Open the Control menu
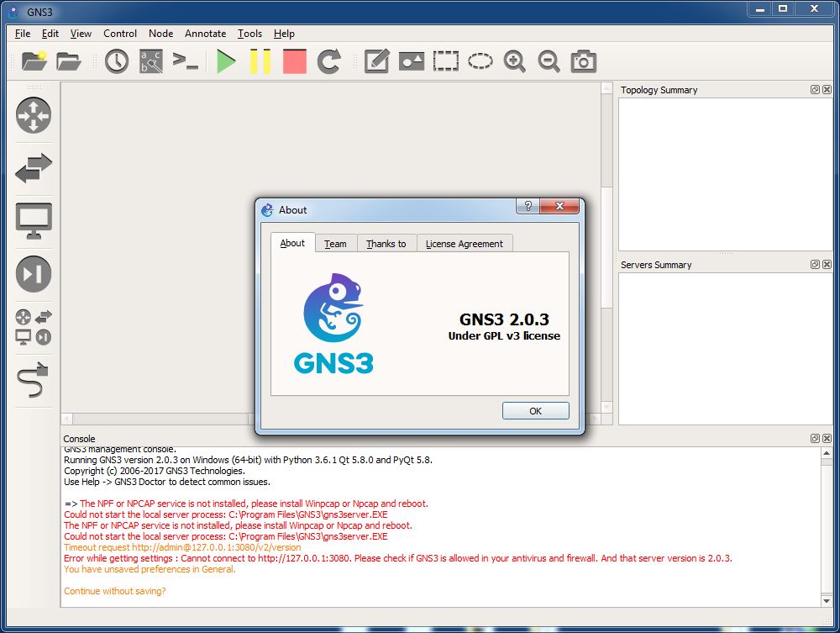 point(120,34)
